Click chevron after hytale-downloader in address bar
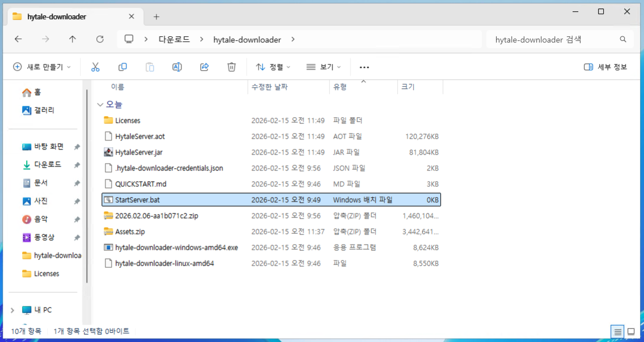644x342 pixels. pyautogui.click(x=293, y=40)
